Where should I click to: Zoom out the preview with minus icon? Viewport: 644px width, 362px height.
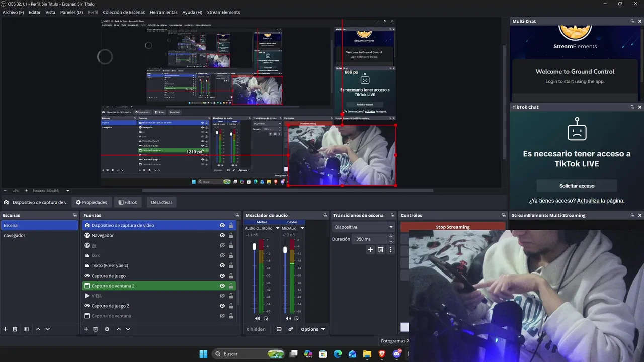pos(5,191)
